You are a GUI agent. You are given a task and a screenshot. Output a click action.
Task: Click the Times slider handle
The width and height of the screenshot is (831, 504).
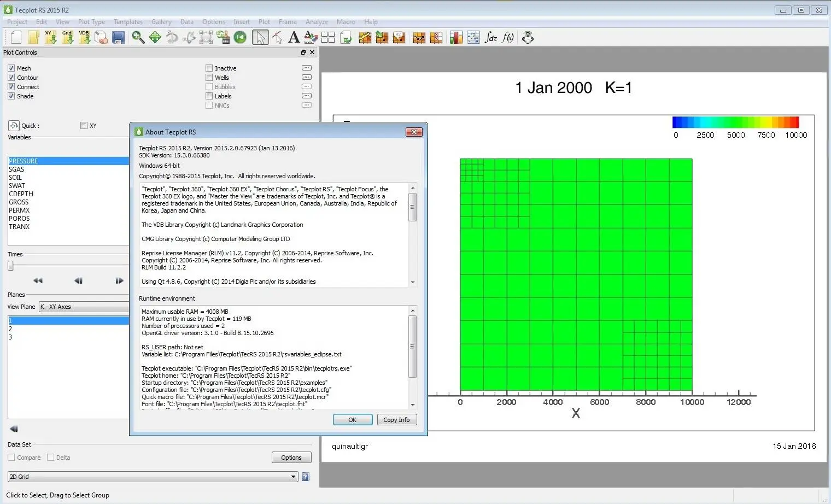pyautogui.click(x=10, y=266)
